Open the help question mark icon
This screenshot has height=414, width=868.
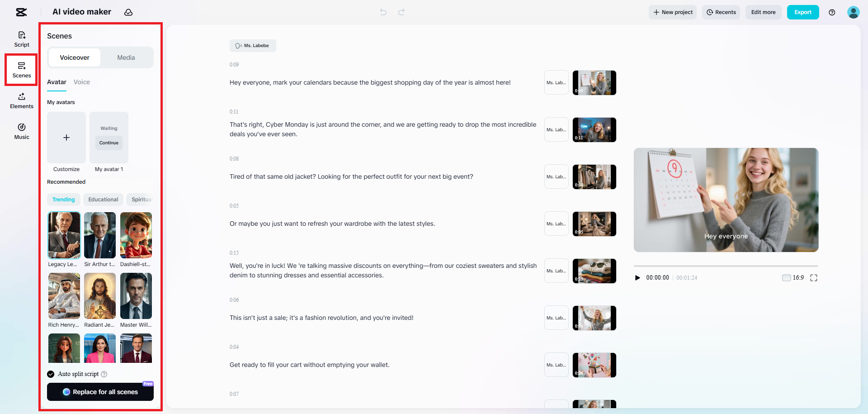[832, 12]
